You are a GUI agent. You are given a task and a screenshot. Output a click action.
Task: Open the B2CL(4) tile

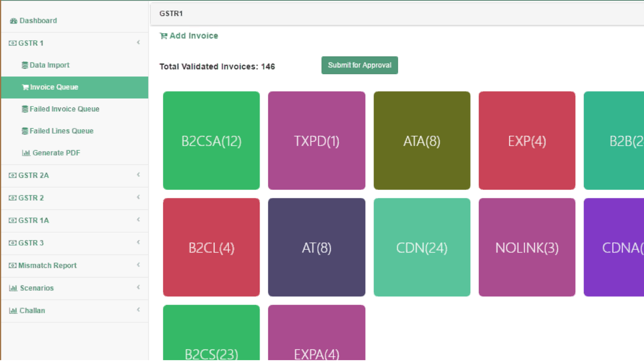click(211, 247)
